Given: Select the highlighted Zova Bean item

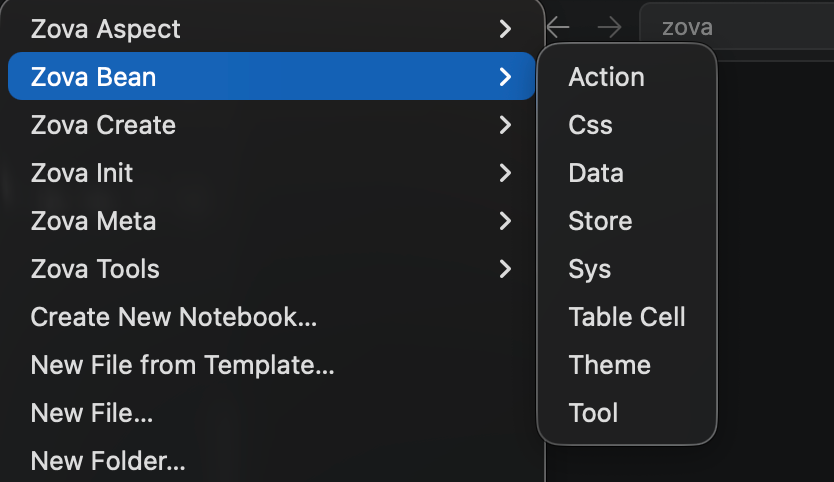Looking at the screenshot, I should point(270,77).
